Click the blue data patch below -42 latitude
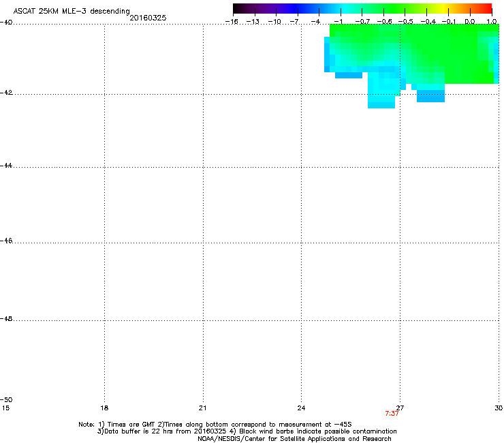 pos(430,96)
